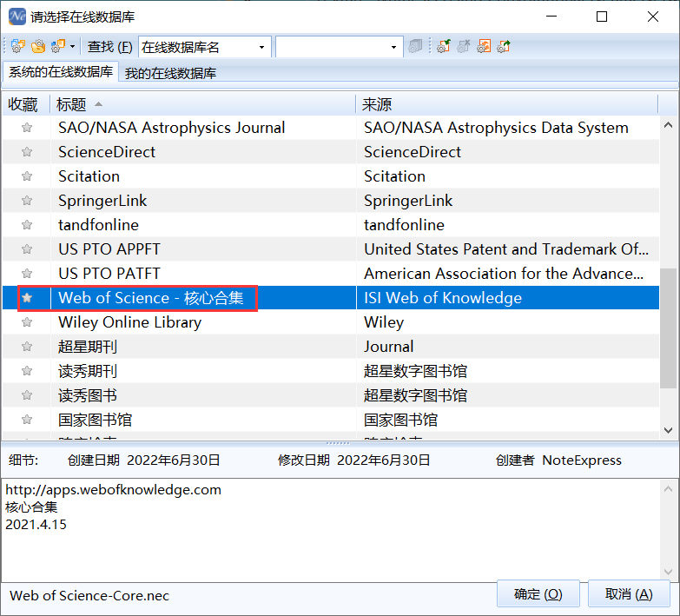Screen dimensions: 680x616
Task: Toggle favorite star for Web of Science row
Action: 27,298
